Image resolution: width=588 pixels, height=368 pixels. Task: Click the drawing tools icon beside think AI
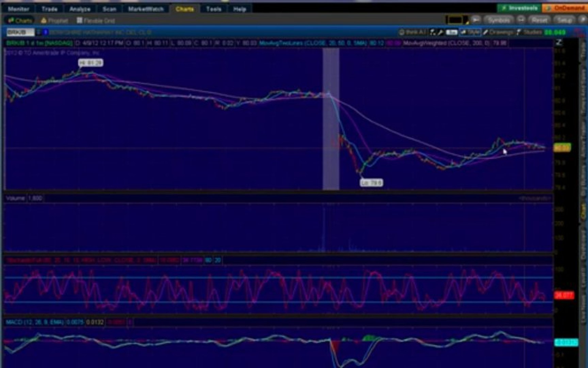[x=437, y=32]
